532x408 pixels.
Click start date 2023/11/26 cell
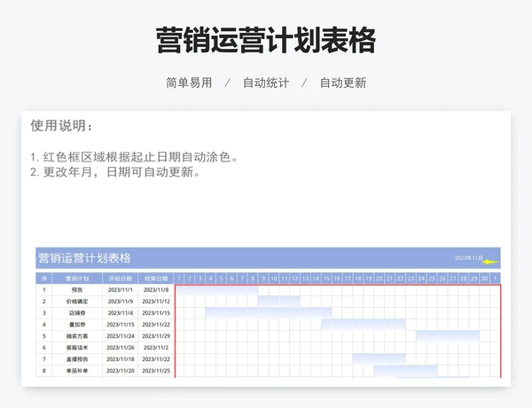120,348
